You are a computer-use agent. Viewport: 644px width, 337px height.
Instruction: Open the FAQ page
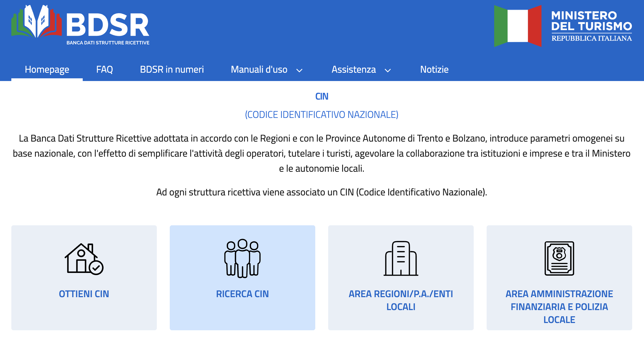click(105, 69)
